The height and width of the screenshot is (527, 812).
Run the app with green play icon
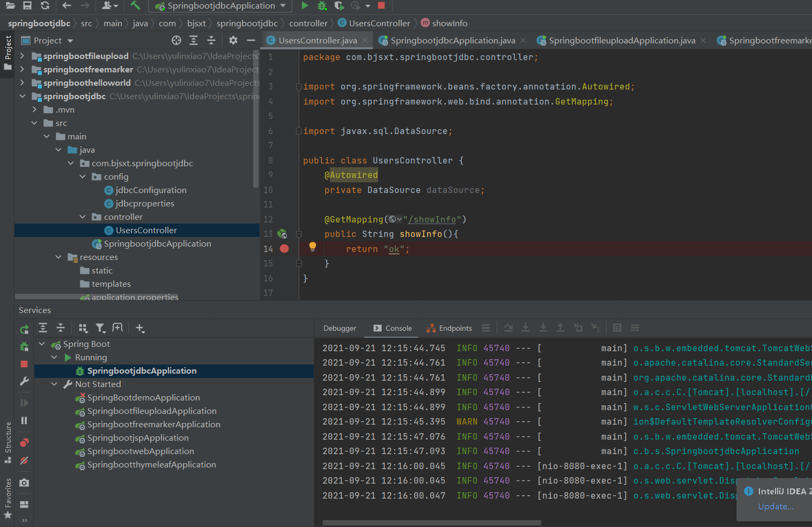305,5
